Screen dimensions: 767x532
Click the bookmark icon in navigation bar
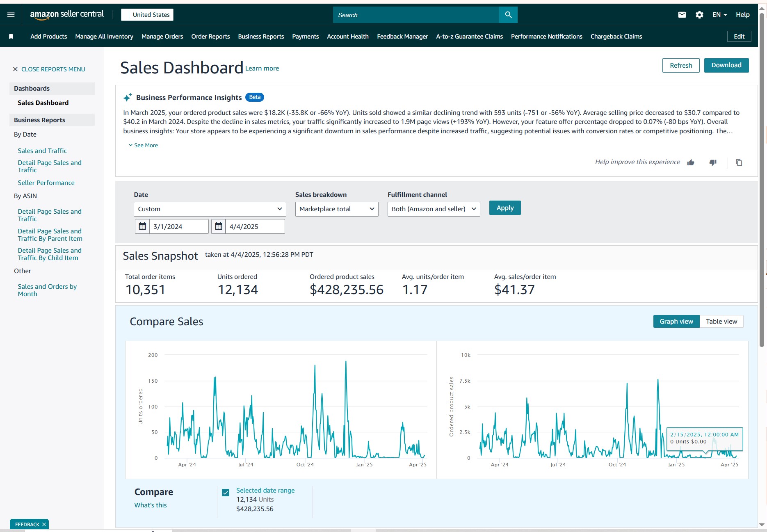click(11, 37)
